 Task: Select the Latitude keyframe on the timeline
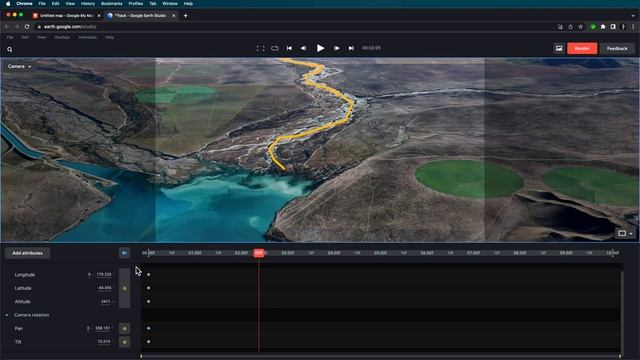coord(149,288)
